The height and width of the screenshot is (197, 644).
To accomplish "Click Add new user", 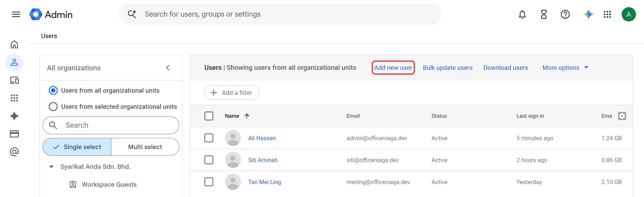I will (x=393, y=68).
